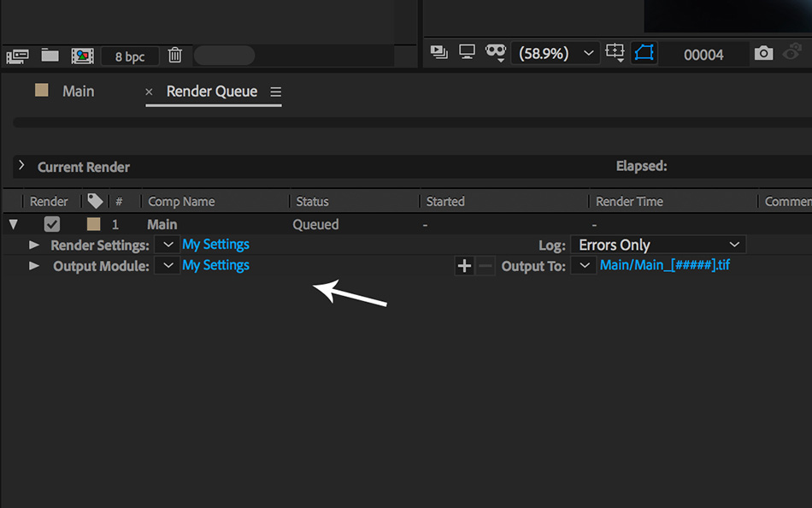Create a new folder in Project panel
812x508 pixels.
(x=50, y=56)
